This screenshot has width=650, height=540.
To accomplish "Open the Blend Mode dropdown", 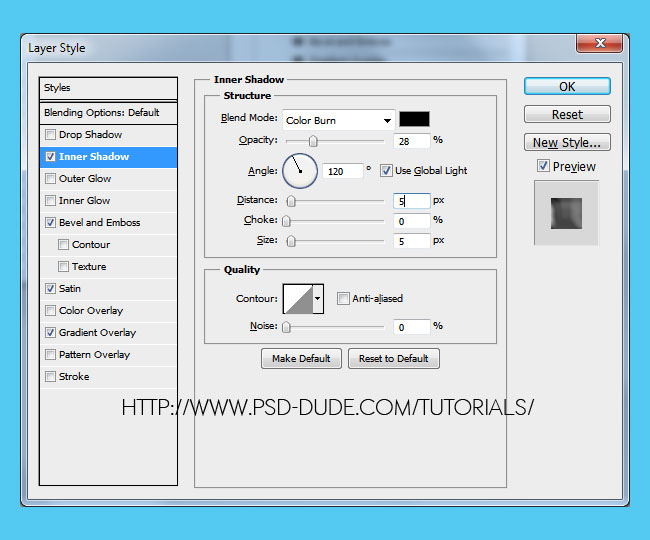I will [x=338, y=121].
